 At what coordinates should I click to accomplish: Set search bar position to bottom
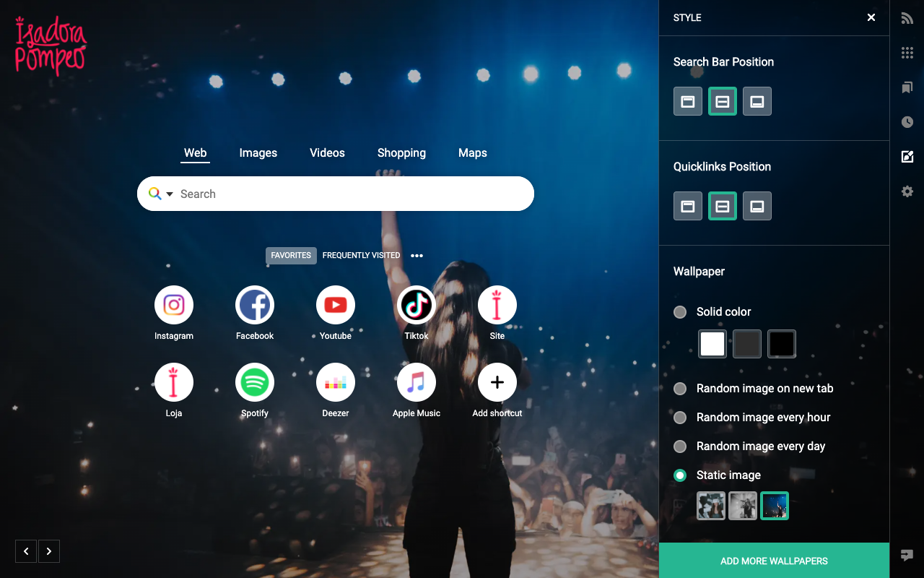coord(757,101)
